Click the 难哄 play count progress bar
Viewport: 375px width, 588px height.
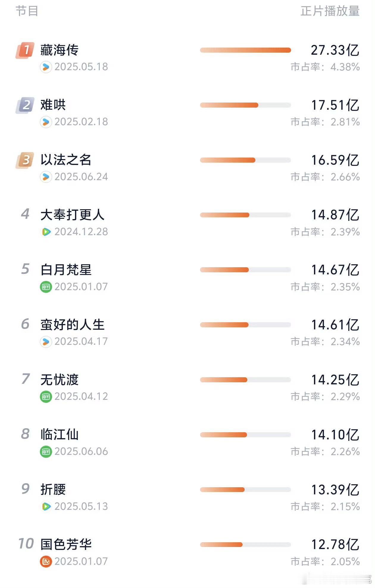(246, 105)
